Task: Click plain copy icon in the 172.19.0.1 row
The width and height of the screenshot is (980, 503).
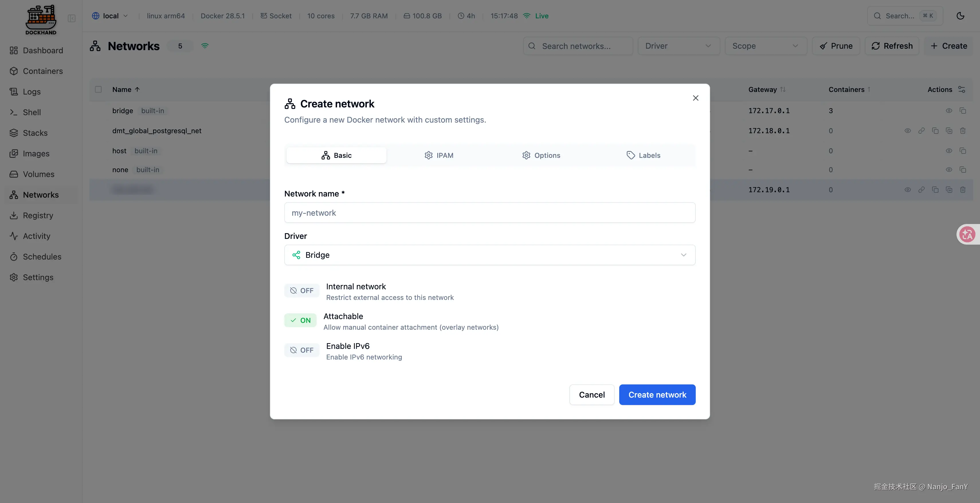Action: pyautogui.click(x=935, y=190)
